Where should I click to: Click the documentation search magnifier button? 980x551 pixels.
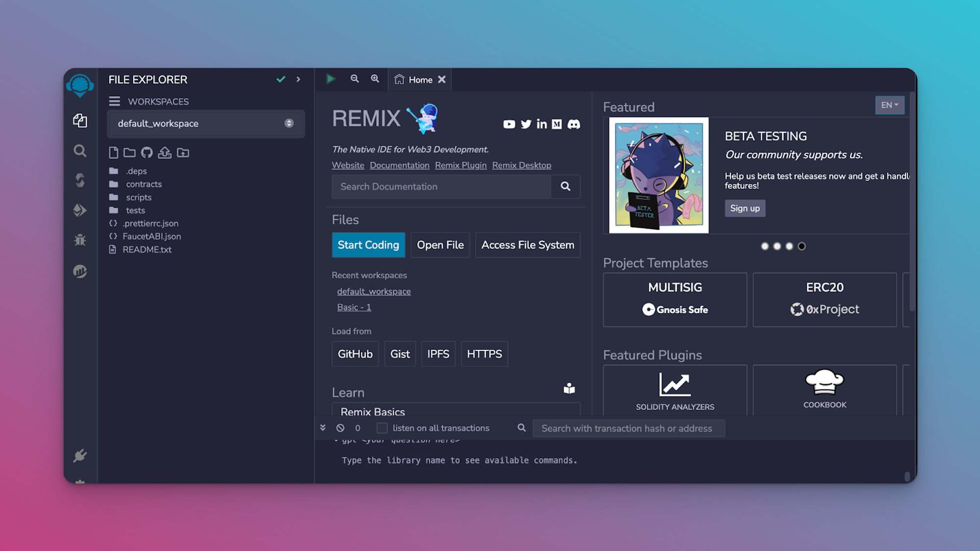565,187
